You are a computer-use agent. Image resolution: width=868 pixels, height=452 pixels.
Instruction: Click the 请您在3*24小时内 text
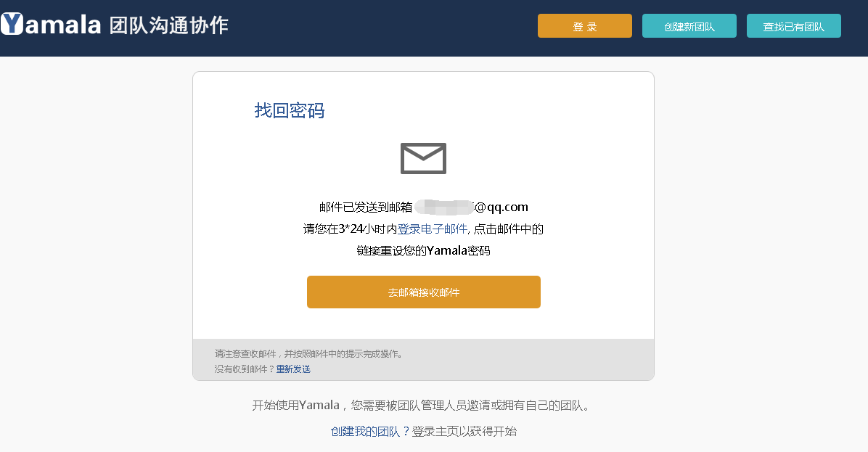pyautogui.click(x=350, y=229)
